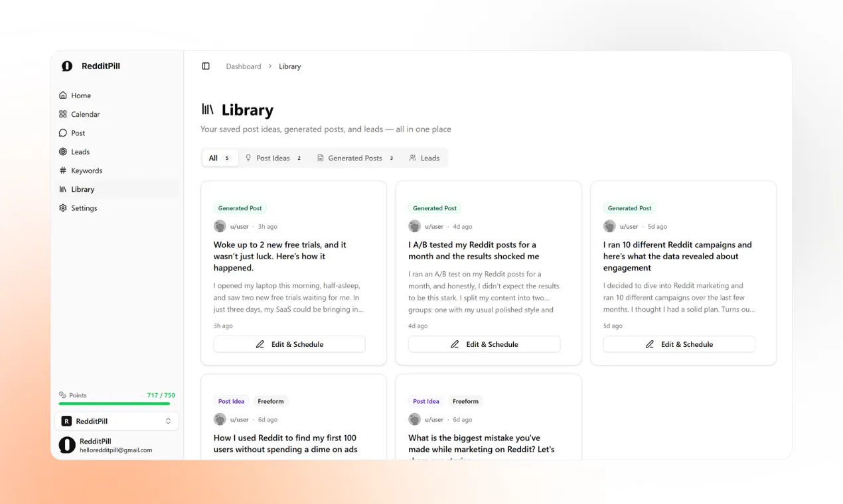Click the Library breadcrumb text
This screenshot has height=504, width=843.
click(289, 66)
